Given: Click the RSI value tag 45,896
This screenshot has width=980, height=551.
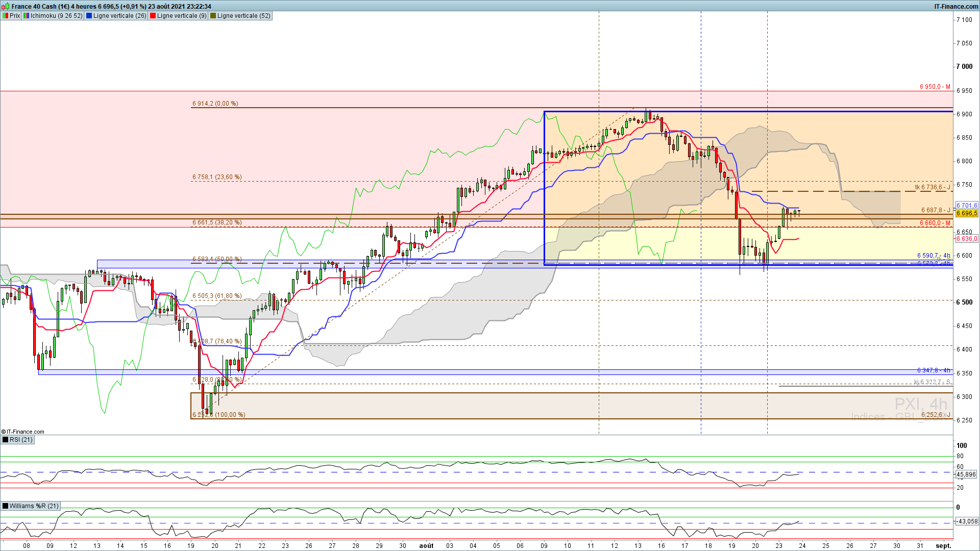Looking at the screenshot, I should click(x=966, y=474).
